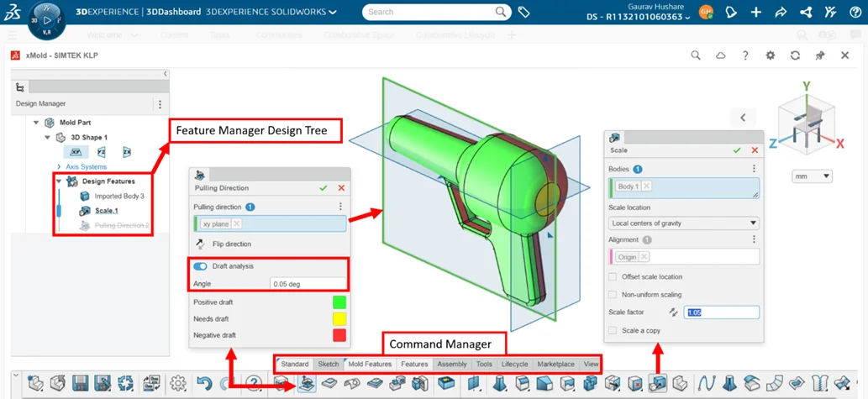The image size is (868, 399).
Task: Confirm Scale with green check
Action: pos(737,150)
